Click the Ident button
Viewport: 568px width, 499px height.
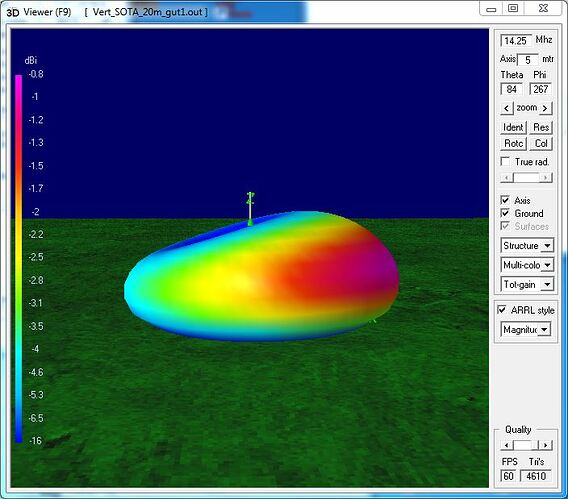tap(513, 127)
